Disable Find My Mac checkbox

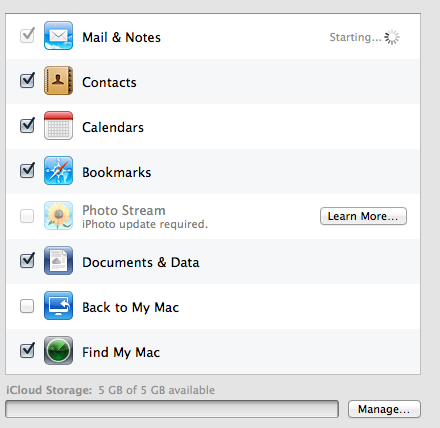(x=27, y=350)
